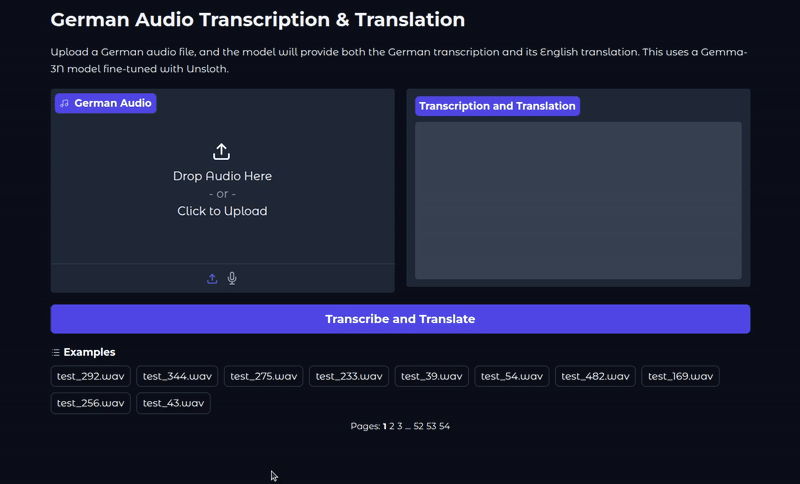Pick the test_233.wav example
The image size is (800, 484).
click(349, 376)
